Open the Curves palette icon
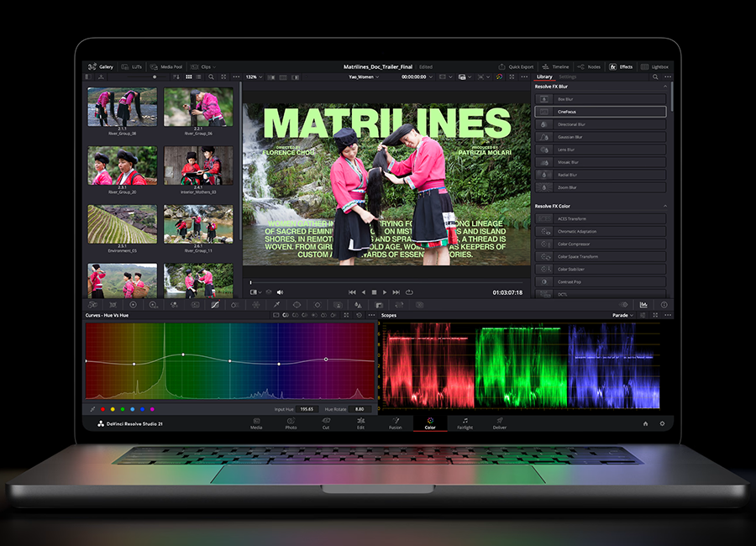 pyautogui.click(x=215, y=305)
